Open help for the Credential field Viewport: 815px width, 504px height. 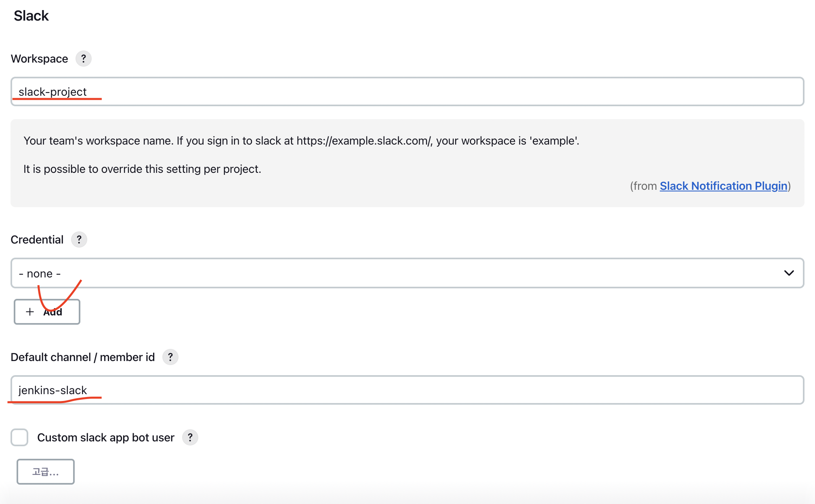coord(79,240)
